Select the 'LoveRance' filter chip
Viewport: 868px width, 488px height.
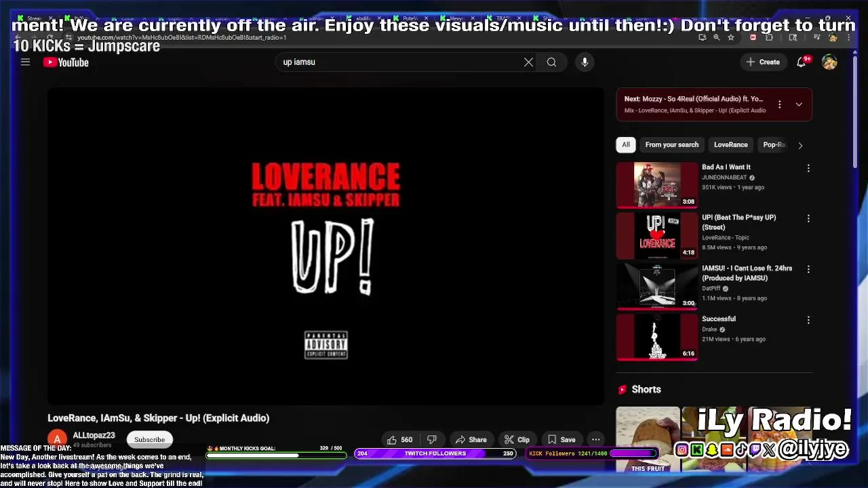pyautogui.click(x=730, y=144)
